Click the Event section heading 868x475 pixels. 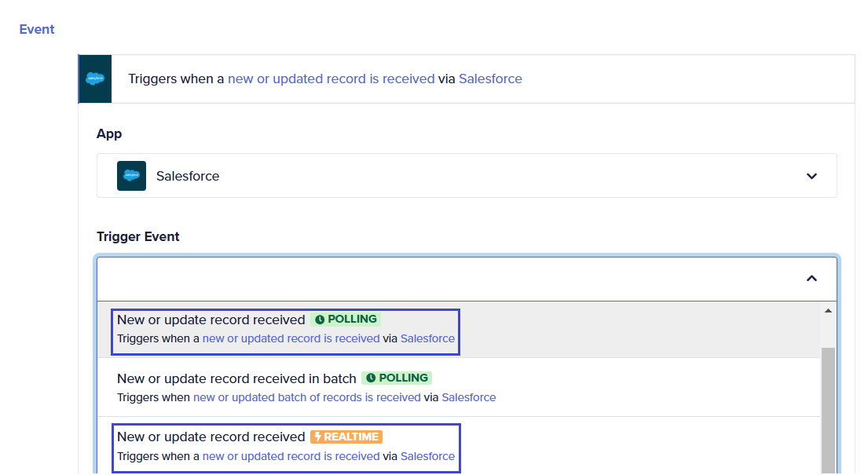[x=37, y=29]
